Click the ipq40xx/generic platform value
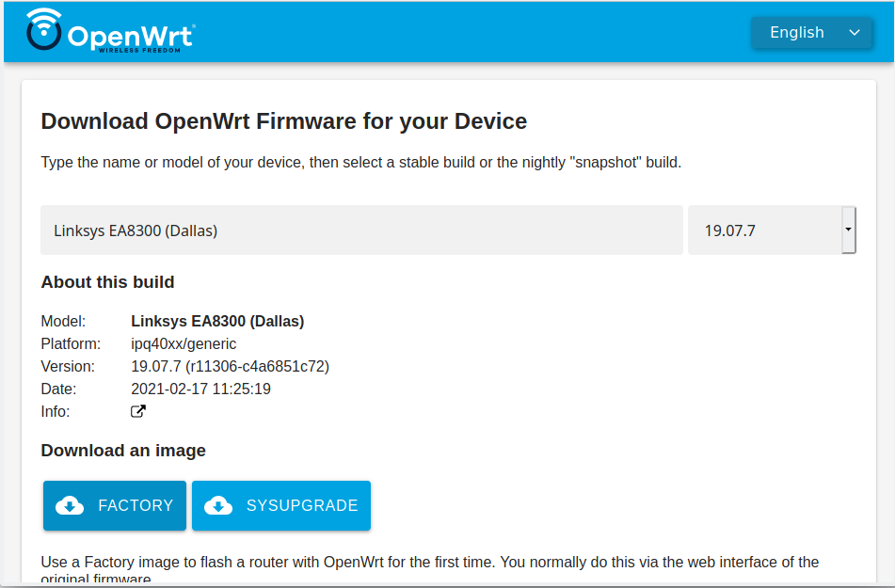895x588 pixels. coord(184,343)
